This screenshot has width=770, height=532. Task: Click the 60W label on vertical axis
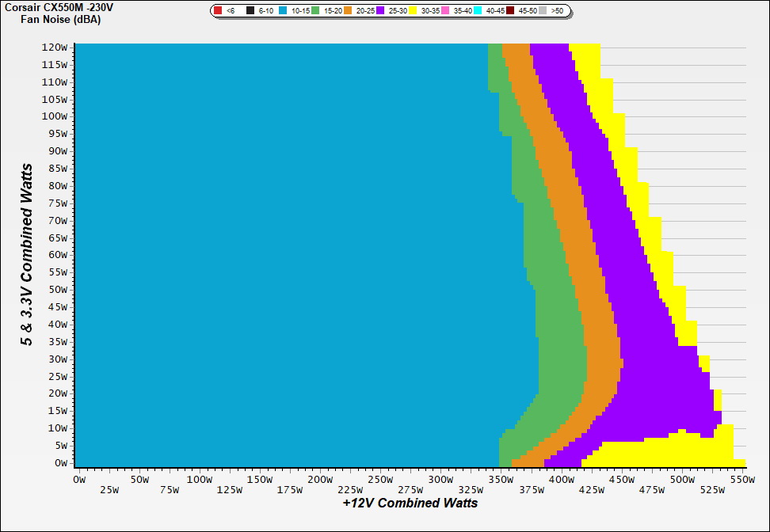tap(58, 255)
